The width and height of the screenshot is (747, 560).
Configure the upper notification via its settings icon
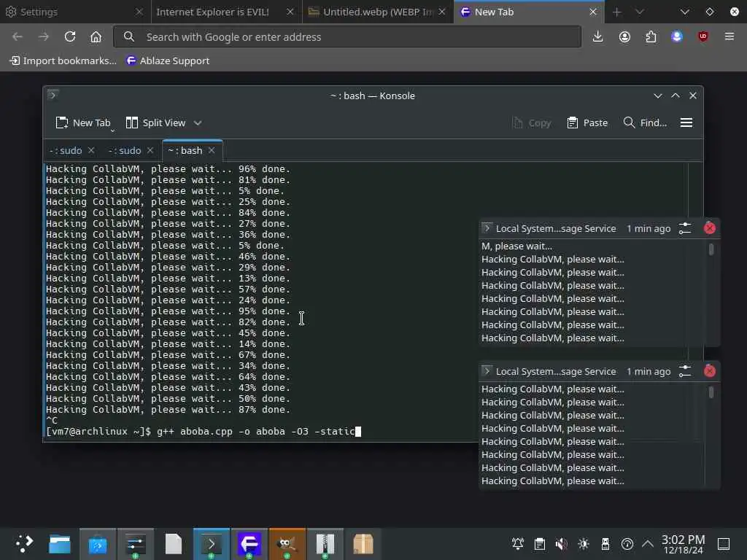[685, 228]
